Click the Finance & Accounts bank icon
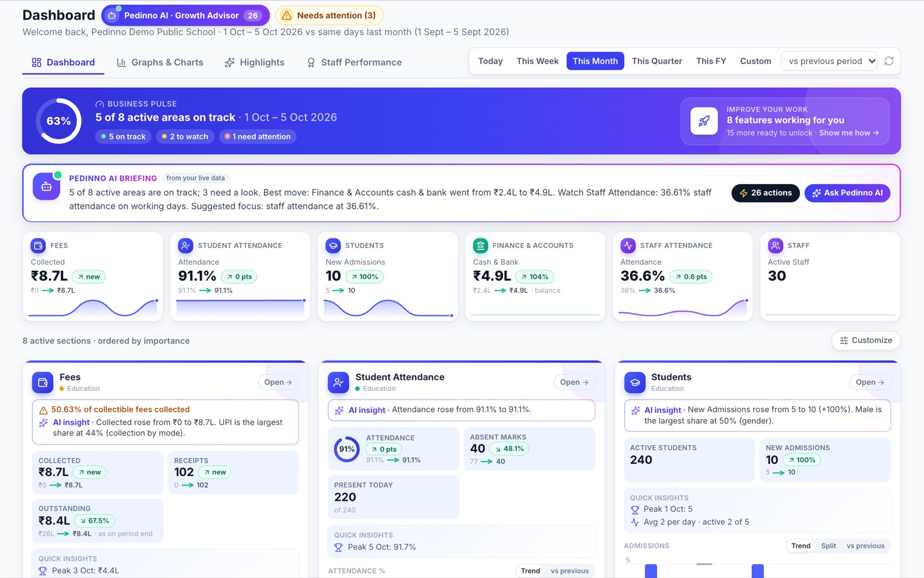The image size is (924, 578). [x=480, y=245]
